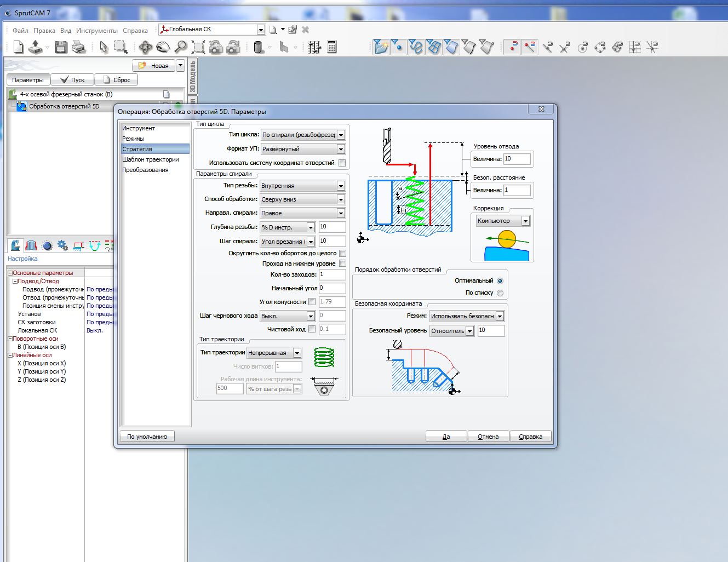Screen dimensions: 728x562
Task: Open the 'Направл. спирали' dropdown
Action: 302,213
